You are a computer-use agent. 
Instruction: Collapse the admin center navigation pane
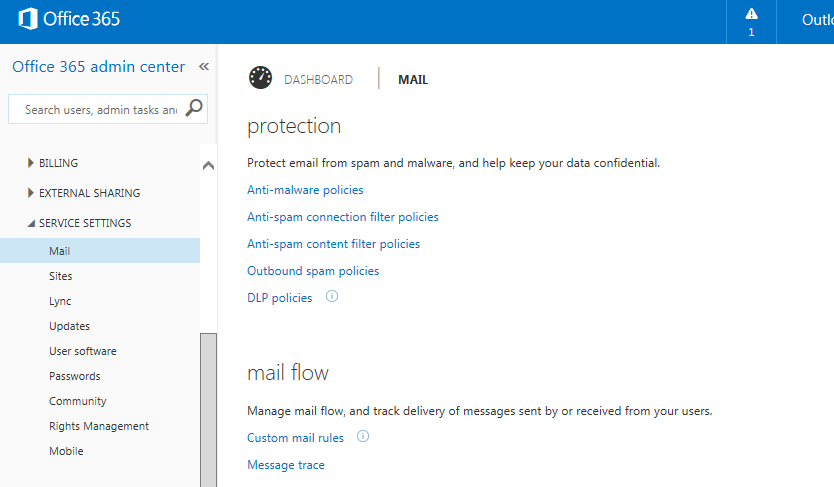(204, 66)
